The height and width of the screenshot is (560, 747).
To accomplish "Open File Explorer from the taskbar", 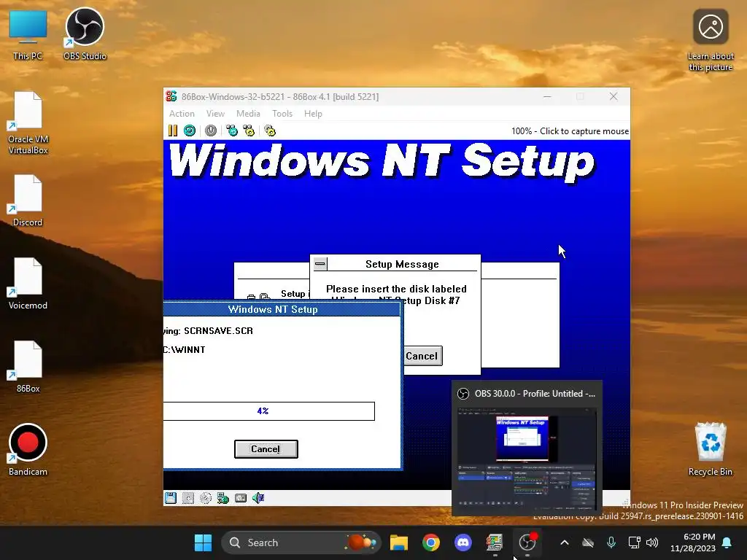I will [399, 542].
